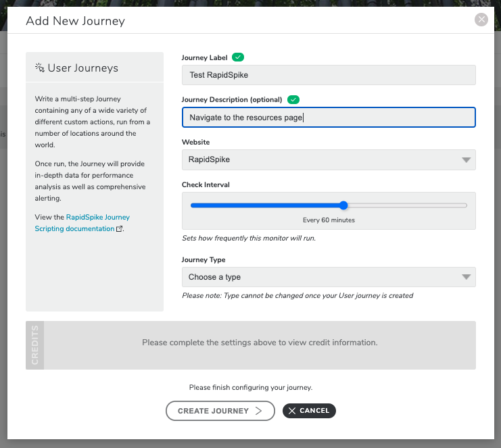The height and width of the screenshot is (448, 501).
Task: Click the User Journeys cursor icon
Action: coord(40,68)
